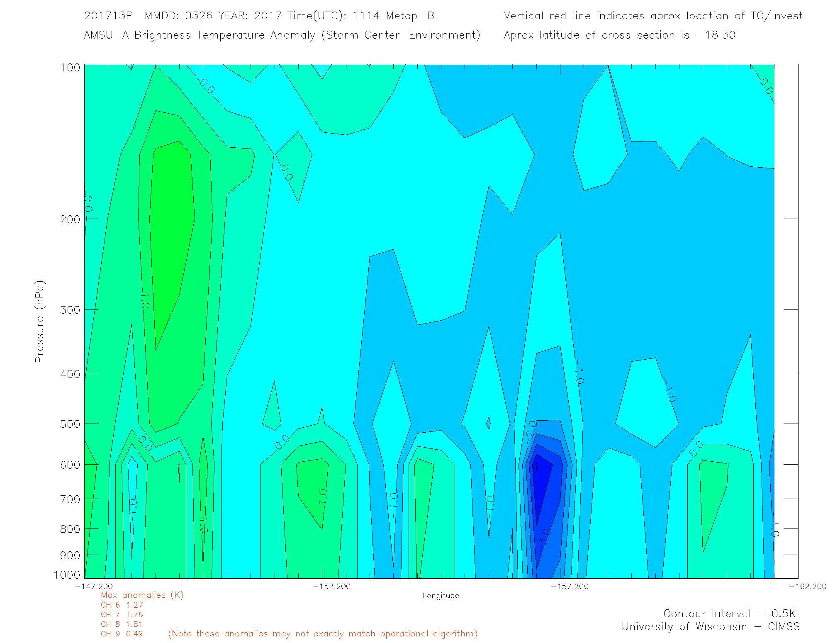Click the red operational algorithm note
The height and width of the screenshot is (643, 840).
click(323, 634)
